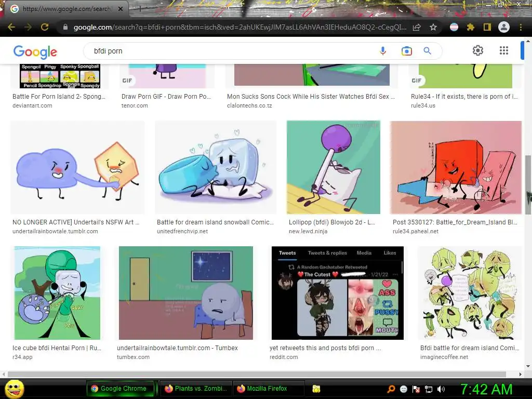The height and width of the screenshot is (399, 532).
Task: Open the yellow folder taskbar icon
Action: point(316,389)
